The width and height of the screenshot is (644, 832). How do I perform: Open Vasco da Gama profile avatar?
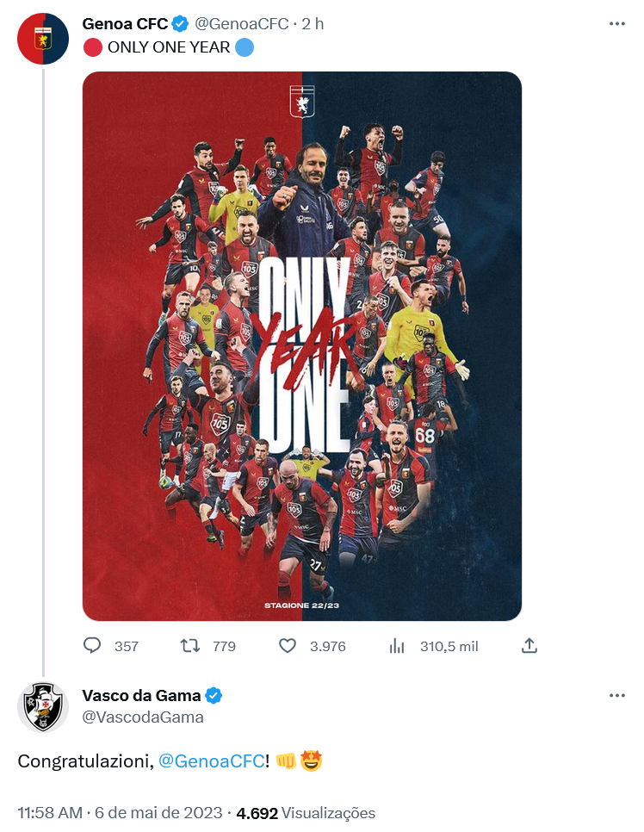(43, 706)
